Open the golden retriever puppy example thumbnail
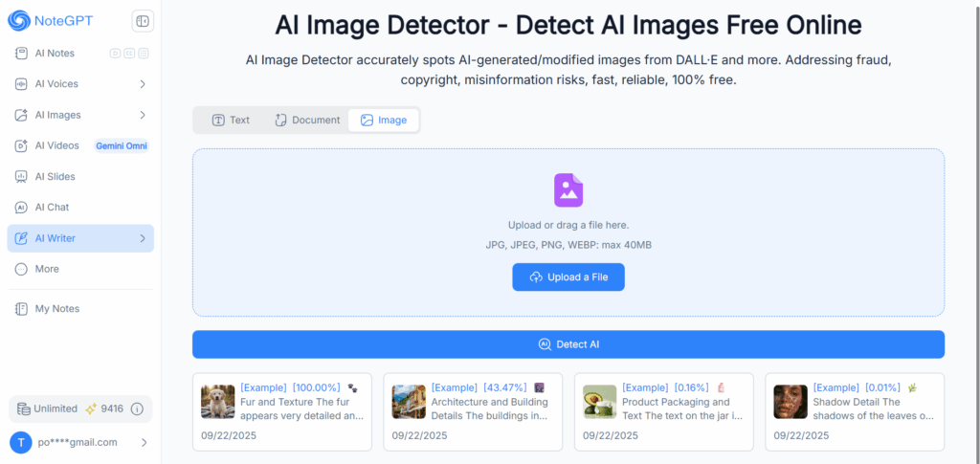 pyautogui.click(x=218, y=402)
